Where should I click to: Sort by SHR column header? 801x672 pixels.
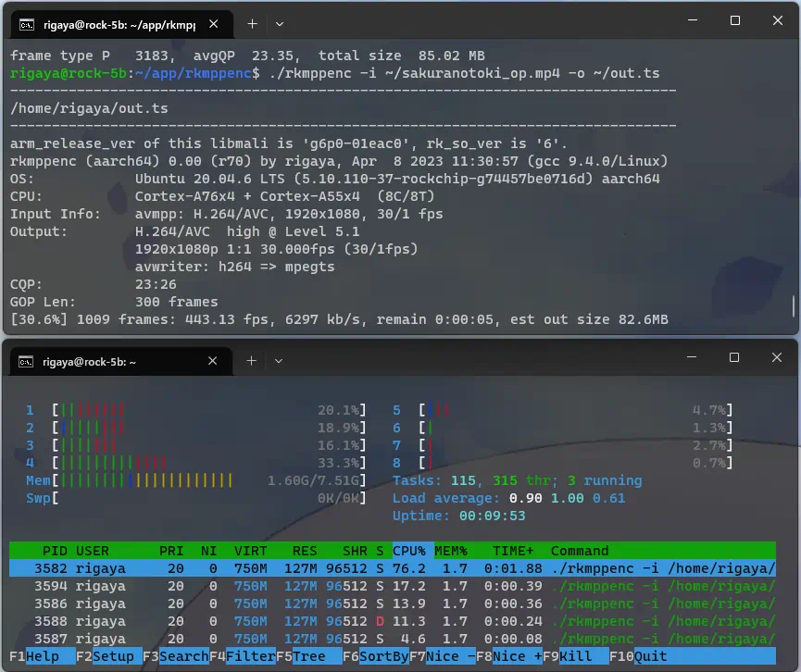coord(355,551)
